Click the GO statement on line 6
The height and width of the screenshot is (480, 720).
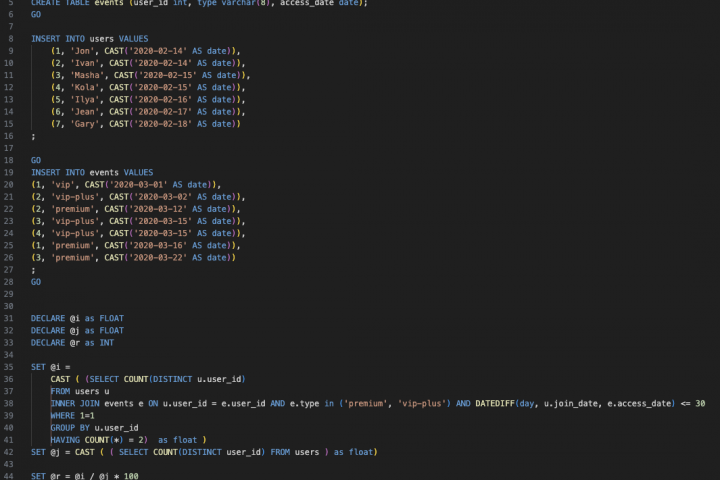[36, 15]
